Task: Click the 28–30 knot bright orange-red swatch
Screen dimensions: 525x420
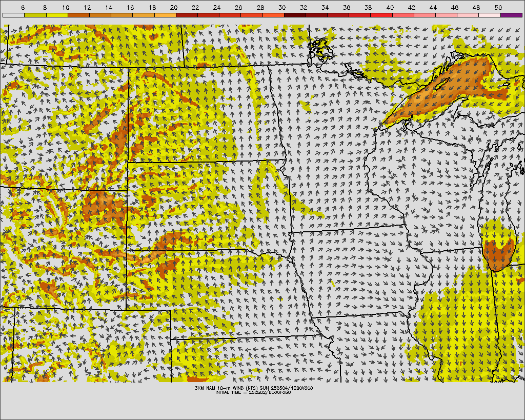Action: (x=273, y=15)
